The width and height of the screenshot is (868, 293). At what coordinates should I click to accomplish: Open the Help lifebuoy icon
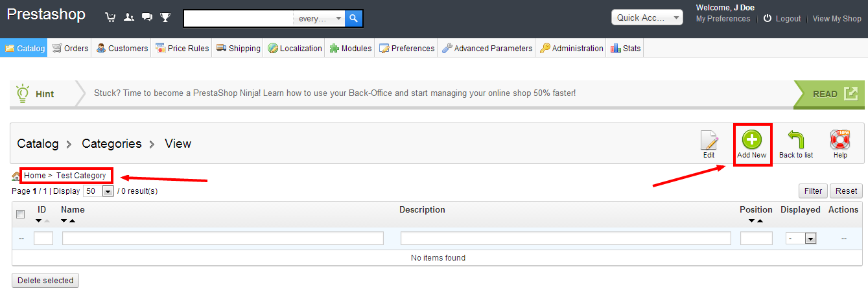[840, 140]
